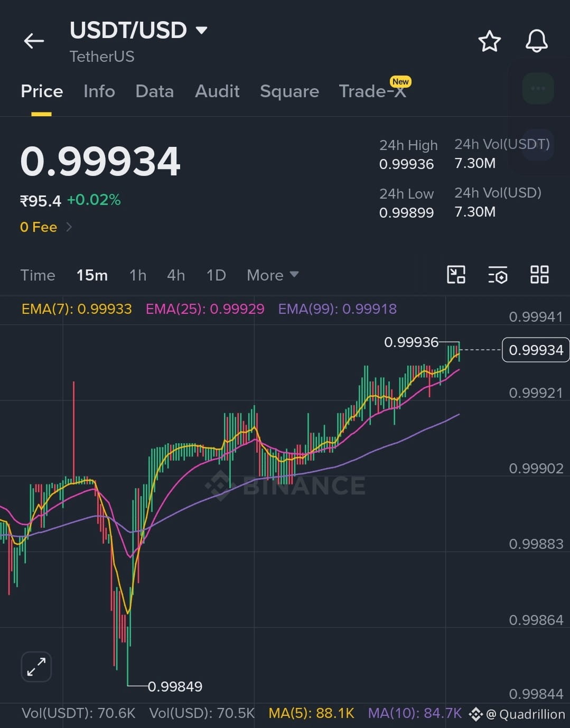Tap the 0.99883 price axis label
Viewport: 570px width, 728px height.
[x=536, y=544]
